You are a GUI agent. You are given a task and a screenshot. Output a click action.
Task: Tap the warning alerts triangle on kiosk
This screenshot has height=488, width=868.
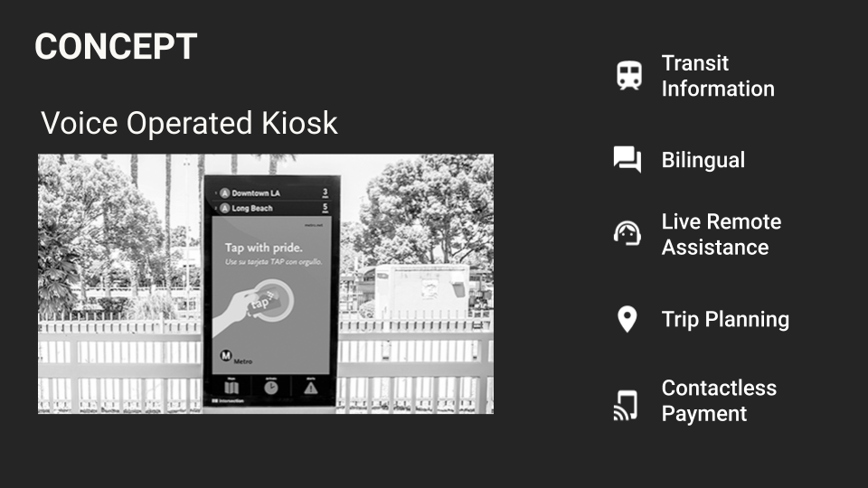[310, 388]
